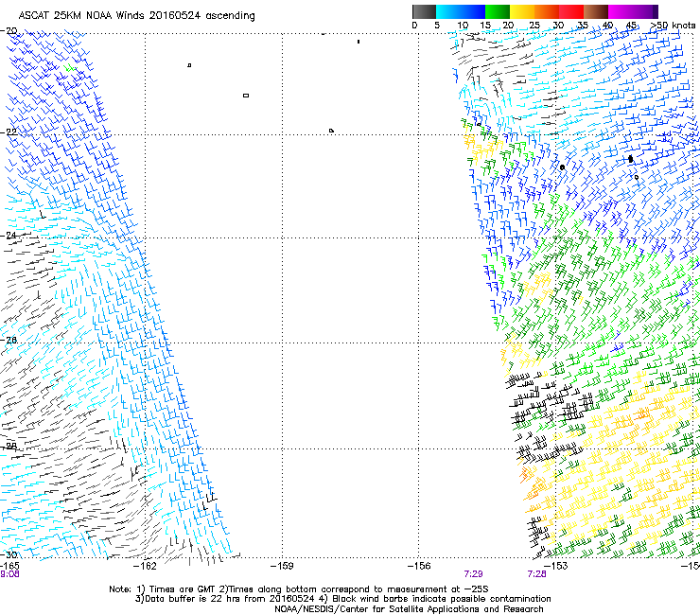Click the '25' label under the color bar
Viewport: 700px width, 615px height.
pos(534,26)
